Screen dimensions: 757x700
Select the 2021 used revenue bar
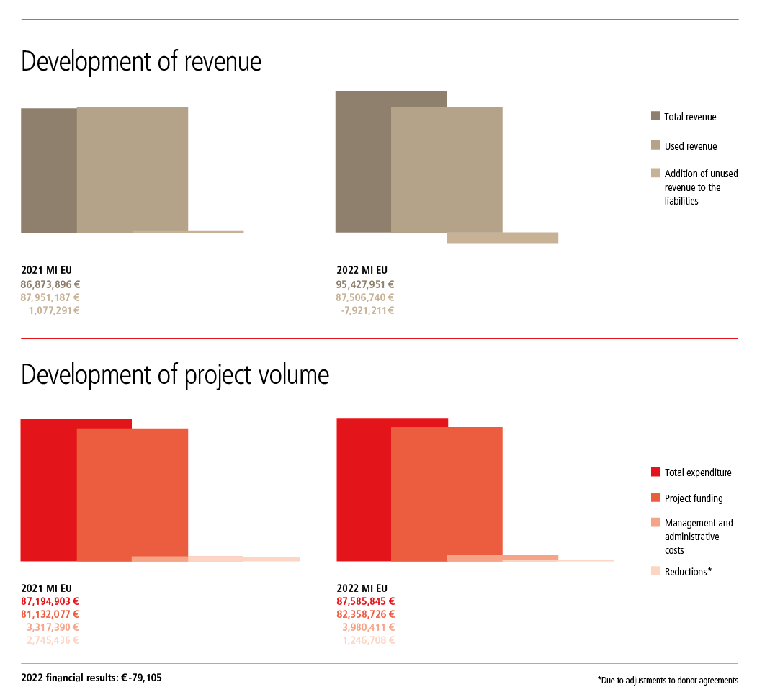(132, 169)
